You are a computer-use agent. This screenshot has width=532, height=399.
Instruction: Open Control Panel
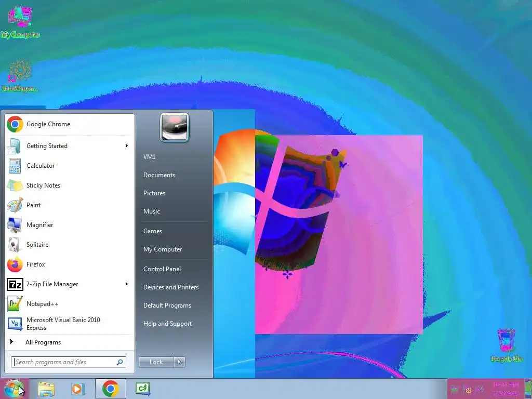162,269
